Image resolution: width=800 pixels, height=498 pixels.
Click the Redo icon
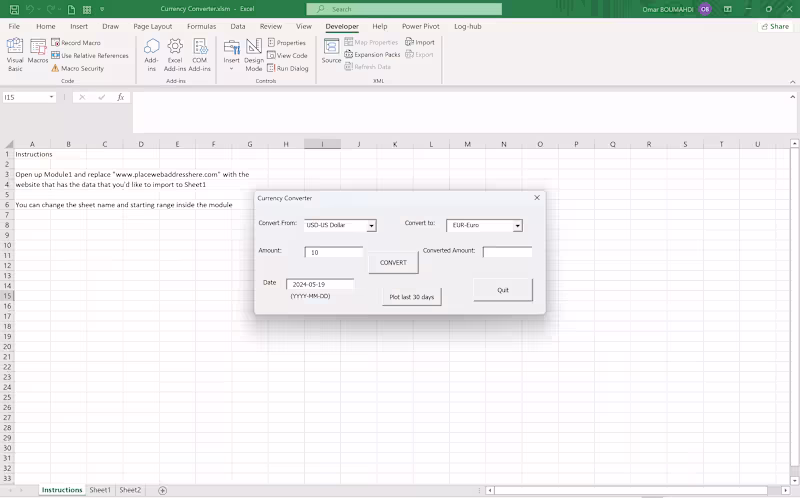pyautogui.click(x=51, y=9)
